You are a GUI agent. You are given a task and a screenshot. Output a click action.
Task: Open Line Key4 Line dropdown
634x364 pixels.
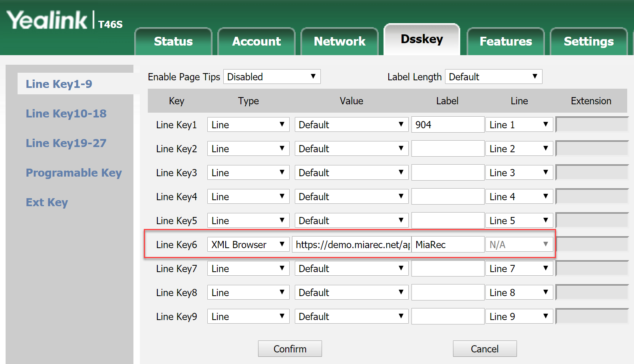pos(519,197)
